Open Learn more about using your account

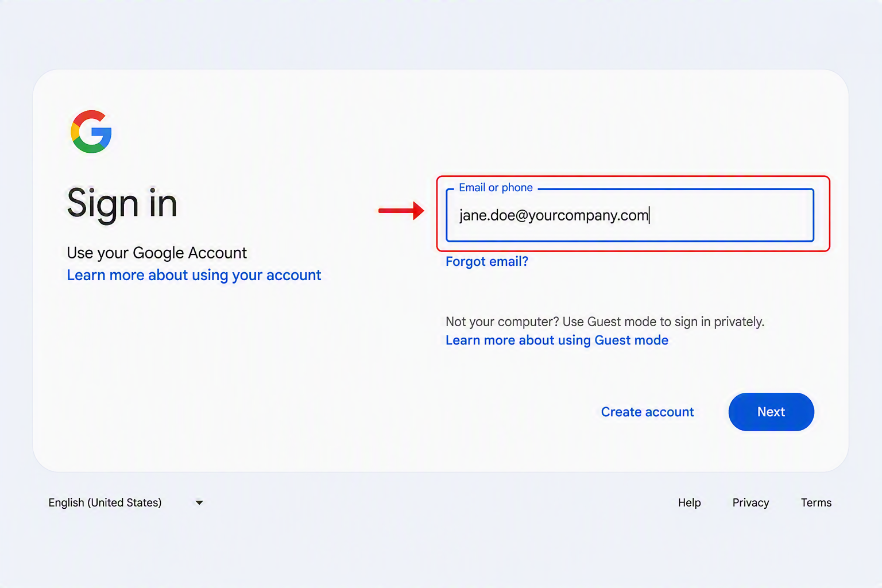coord(194,275)
